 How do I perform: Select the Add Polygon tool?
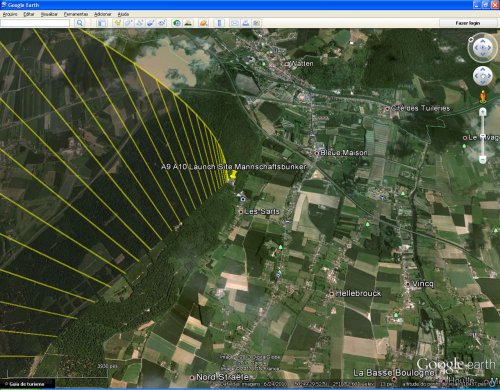[x=129, y=23]
